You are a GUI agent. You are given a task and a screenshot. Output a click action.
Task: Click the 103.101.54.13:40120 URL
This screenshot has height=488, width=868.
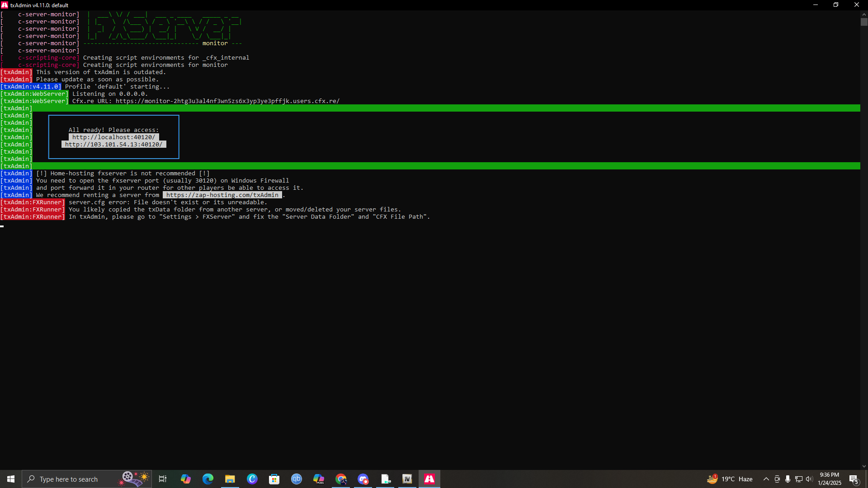click(113, 145)
